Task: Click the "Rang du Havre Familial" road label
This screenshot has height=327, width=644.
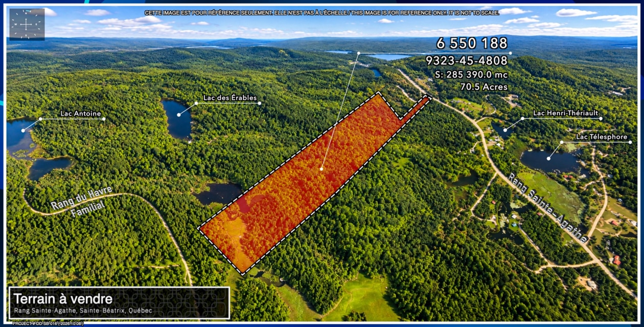Action: (x=82, y=201)
